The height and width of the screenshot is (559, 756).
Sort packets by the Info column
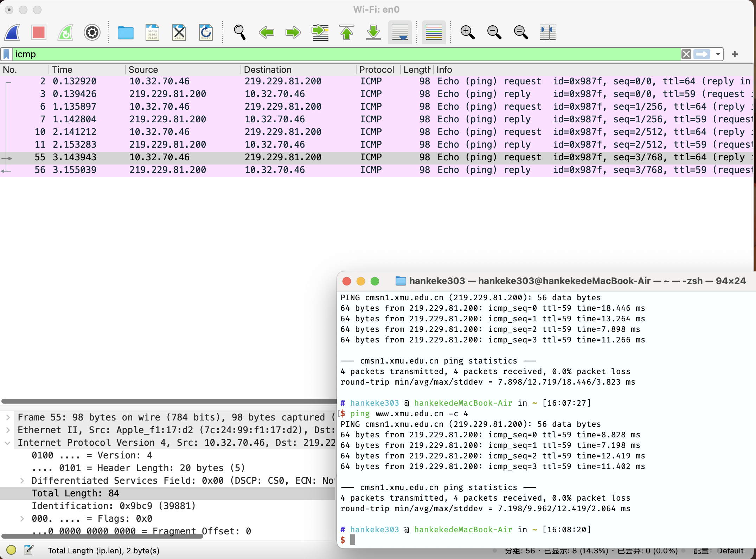(x=594, y=70)
